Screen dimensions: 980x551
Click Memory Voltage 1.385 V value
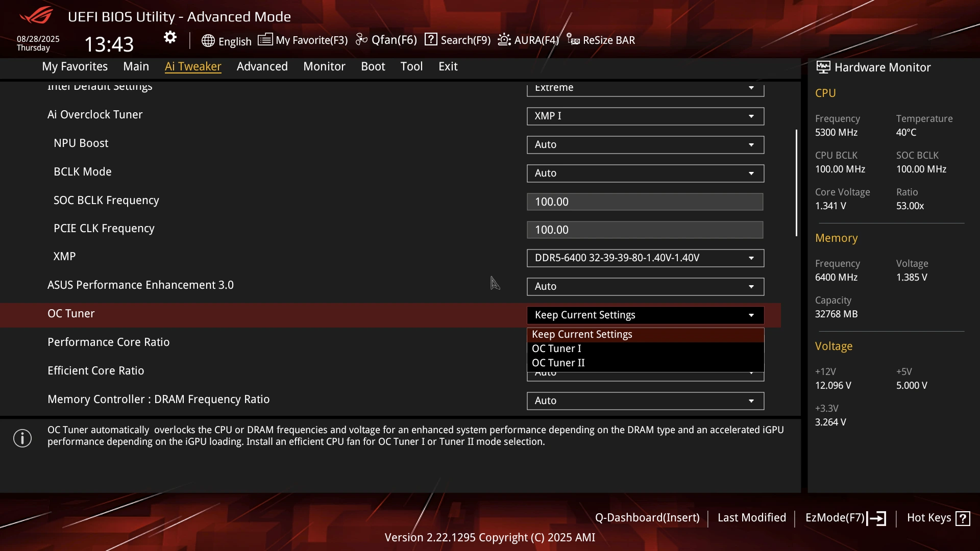[x=912, y=278]
